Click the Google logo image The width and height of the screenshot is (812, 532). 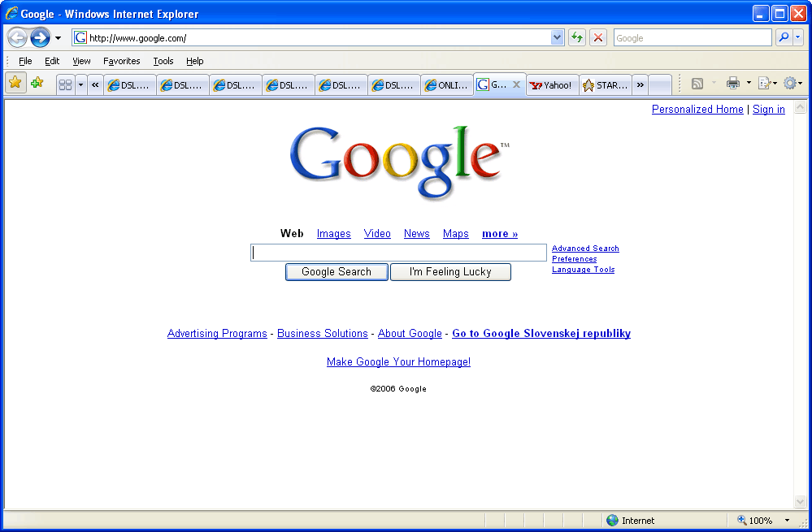tap(399, 162)
